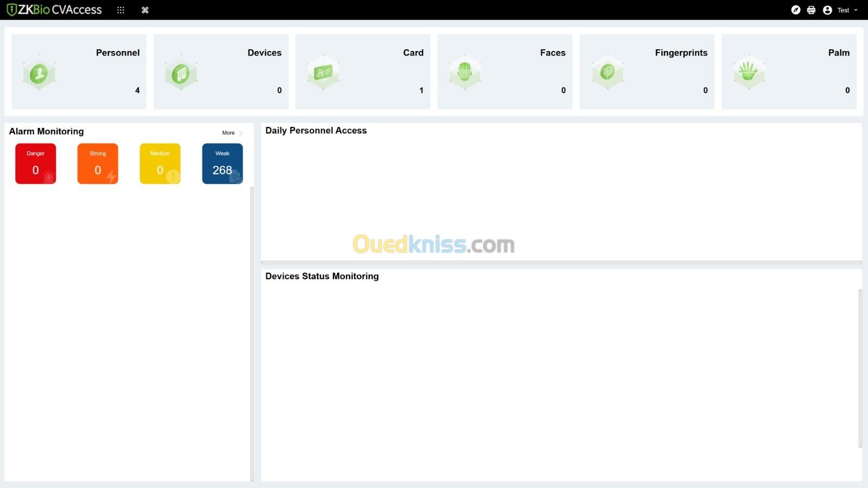The height and width of the screenshot is (488, 868).
Task: Click the printer icon in top bar
Action: pyautogui.click(x=811, y=10)
